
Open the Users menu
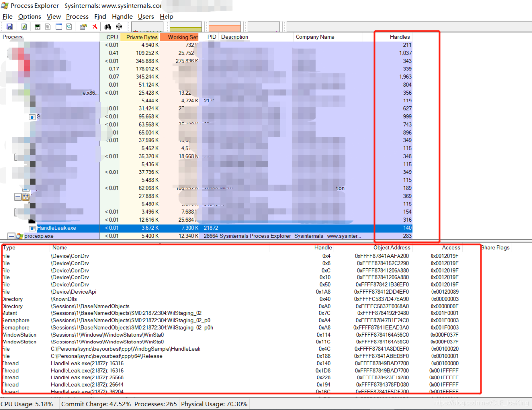pos(146,16)
